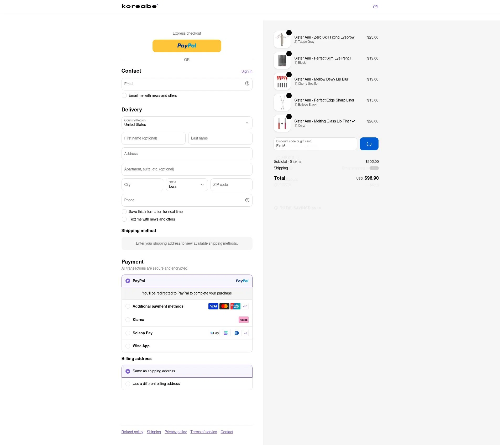This screenshot has width=504, height=445.
Task: Open the Country/Region dropdown
Action: coord(187,123)
